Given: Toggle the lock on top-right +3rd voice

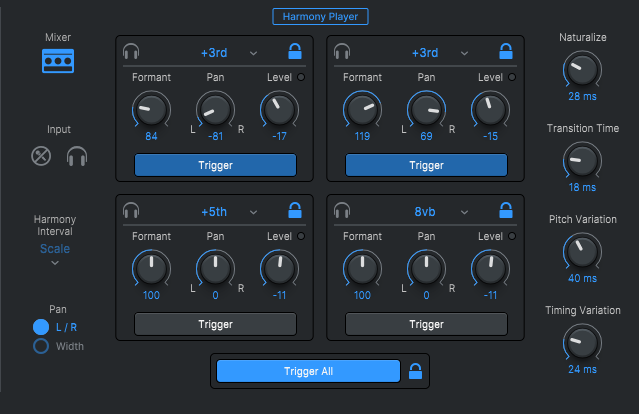Looking at the screenshot, I should 506,51.
